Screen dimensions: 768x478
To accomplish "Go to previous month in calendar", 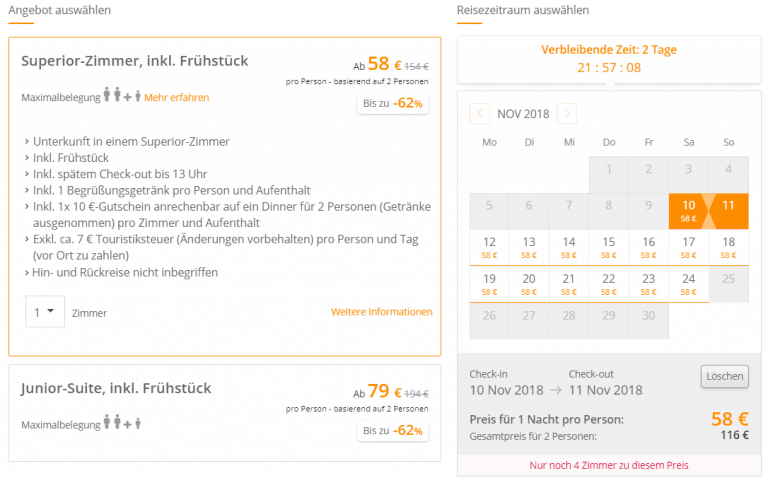I will tap(479, 114).
